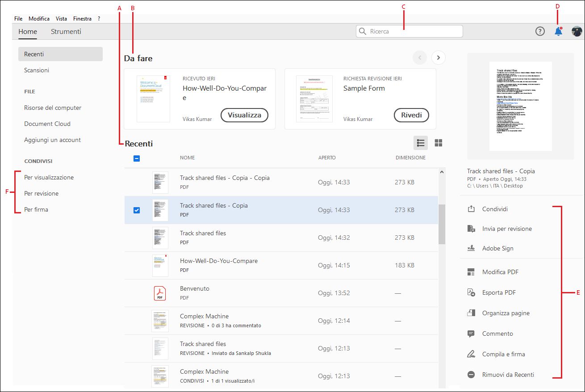Click the Sample Form card title

[364, 88]
